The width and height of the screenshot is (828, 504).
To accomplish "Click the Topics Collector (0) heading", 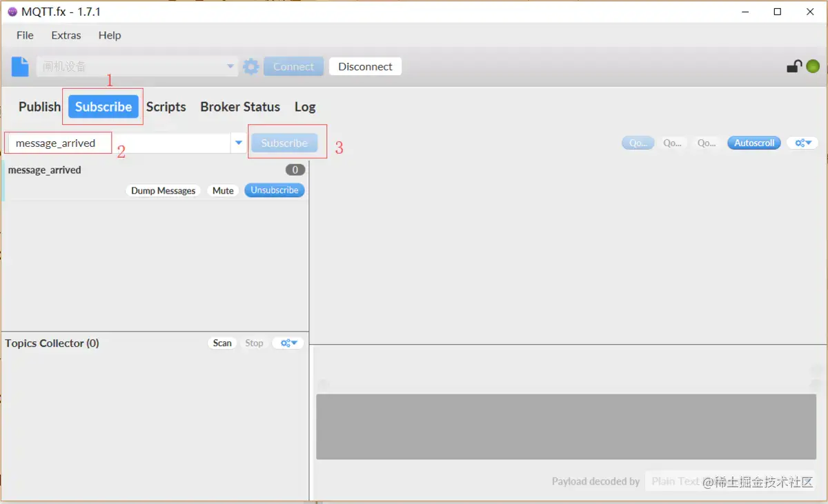I will 52,343.
